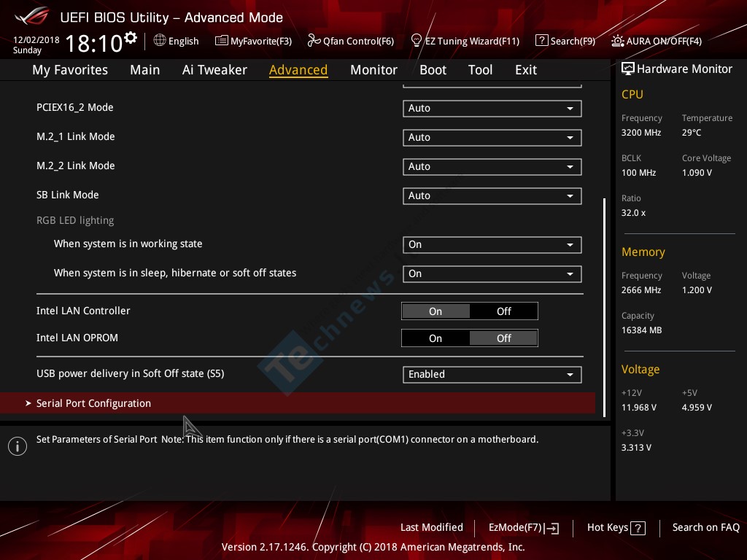Open the PCIEX16_2 Mode dropdown
The image size is (747, 560).
click(x=492, y=109)
